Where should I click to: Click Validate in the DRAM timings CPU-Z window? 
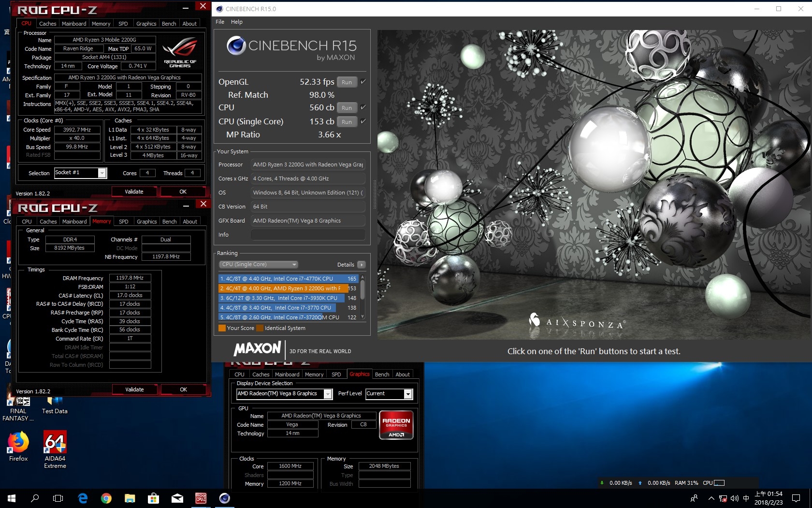pyautogui.click(x=134, y=389)
